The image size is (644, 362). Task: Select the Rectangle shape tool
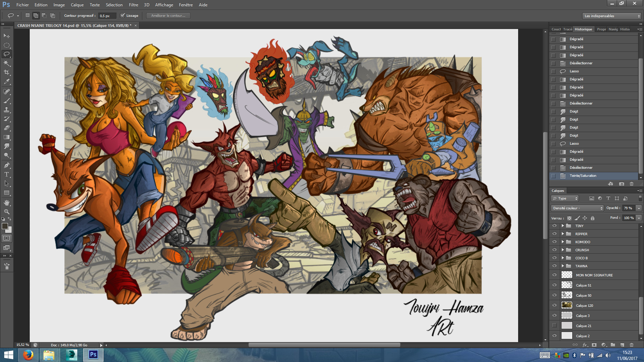point(7,193)
